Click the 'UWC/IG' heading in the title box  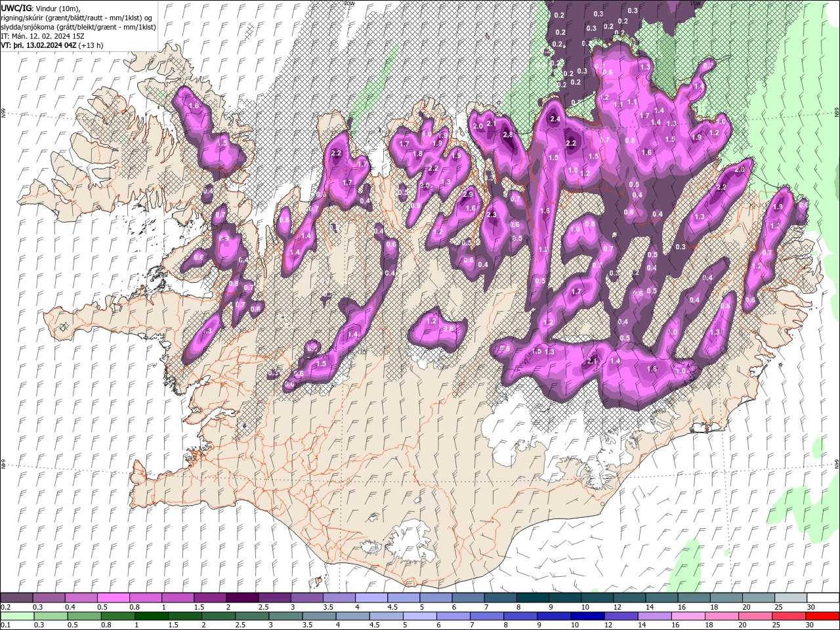(x=16, y=8)
